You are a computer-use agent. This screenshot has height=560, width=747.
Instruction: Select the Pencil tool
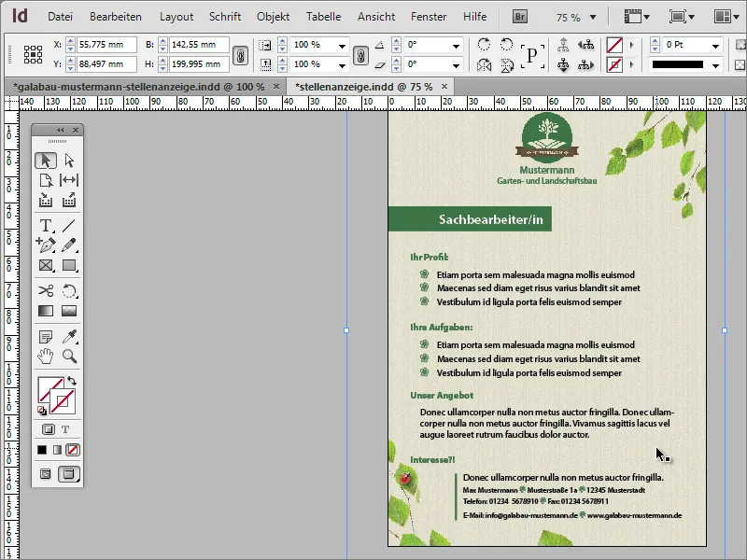69,245
